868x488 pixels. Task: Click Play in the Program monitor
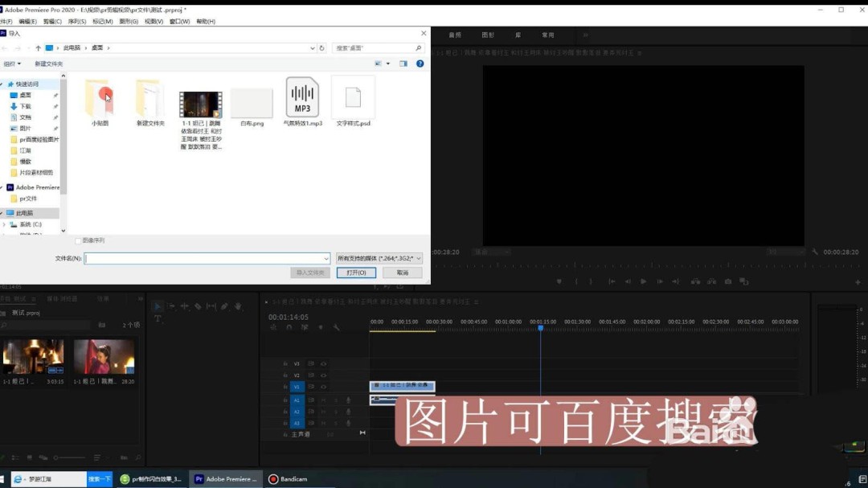(643, 281)
